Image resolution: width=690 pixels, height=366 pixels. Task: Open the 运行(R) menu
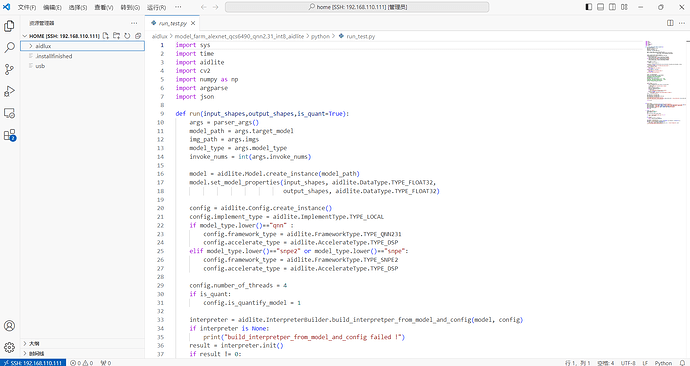[x=156, y=7]
